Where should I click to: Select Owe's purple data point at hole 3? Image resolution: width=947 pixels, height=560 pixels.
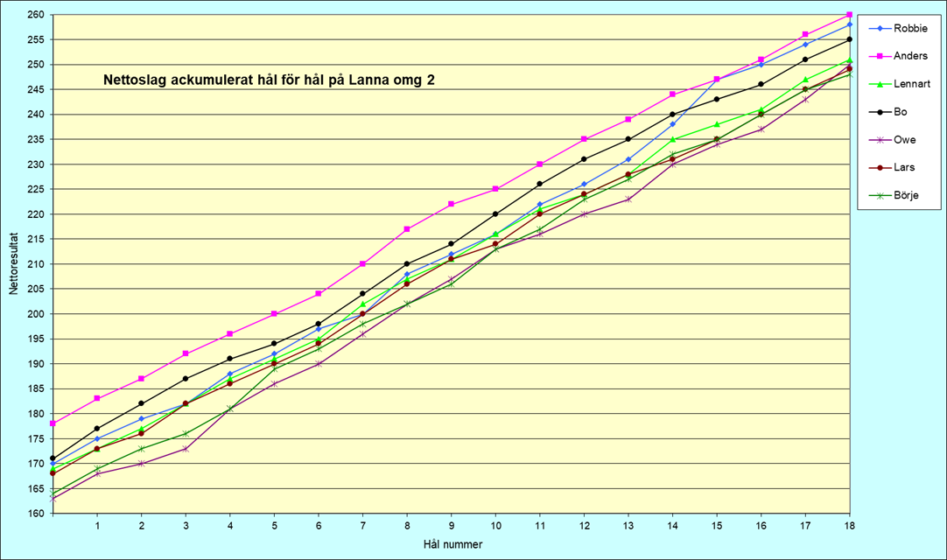point(186,449)
